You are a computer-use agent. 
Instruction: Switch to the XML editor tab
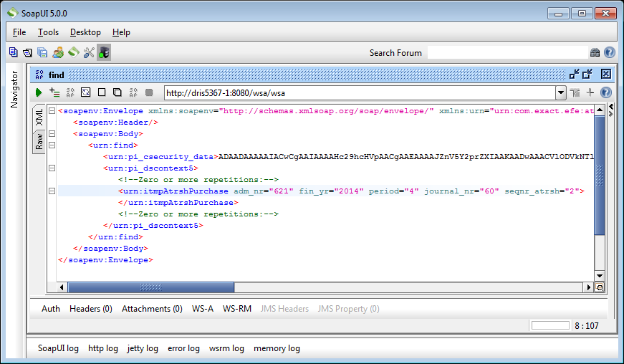(39, 117)
